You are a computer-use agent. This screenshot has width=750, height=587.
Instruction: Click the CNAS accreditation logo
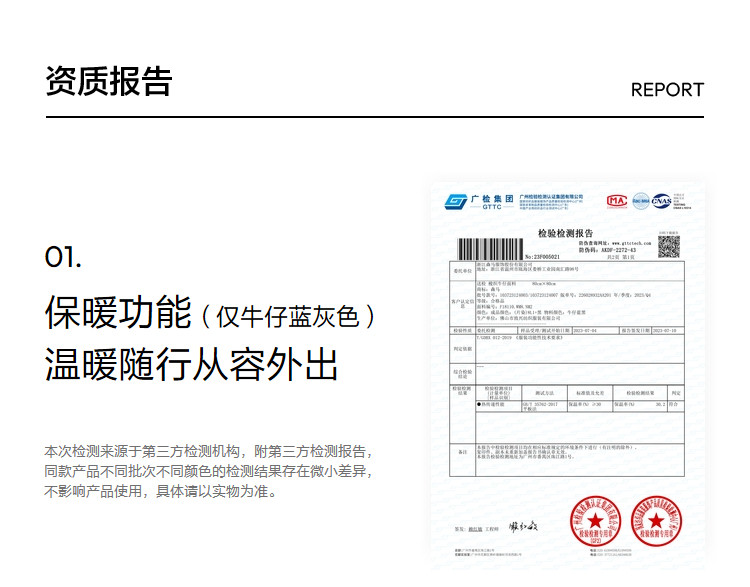tap(663, 201)
